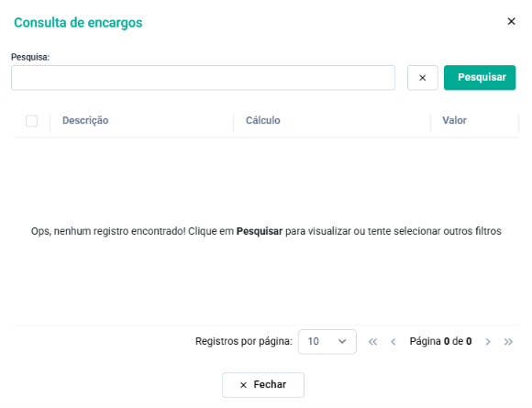Click bold Pesquisar in the empty message
Screen dimensions: 532x408
[260, 231]
